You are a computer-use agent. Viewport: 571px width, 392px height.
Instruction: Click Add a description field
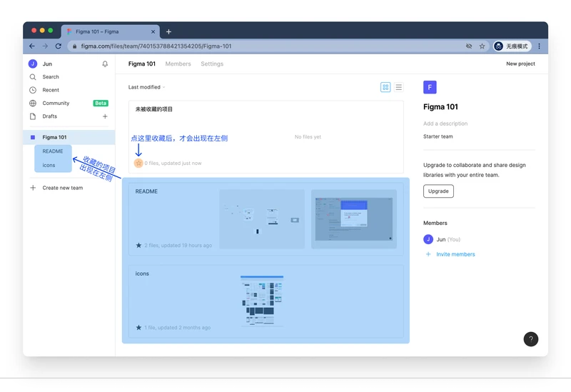click(445, 124)
